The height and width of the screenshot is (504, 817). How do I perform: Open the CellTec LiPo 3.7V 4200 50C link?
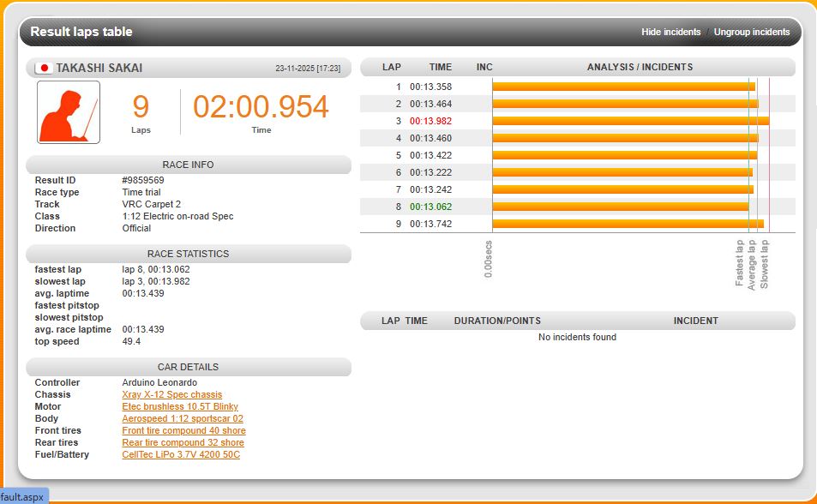[x=181, y=455]
